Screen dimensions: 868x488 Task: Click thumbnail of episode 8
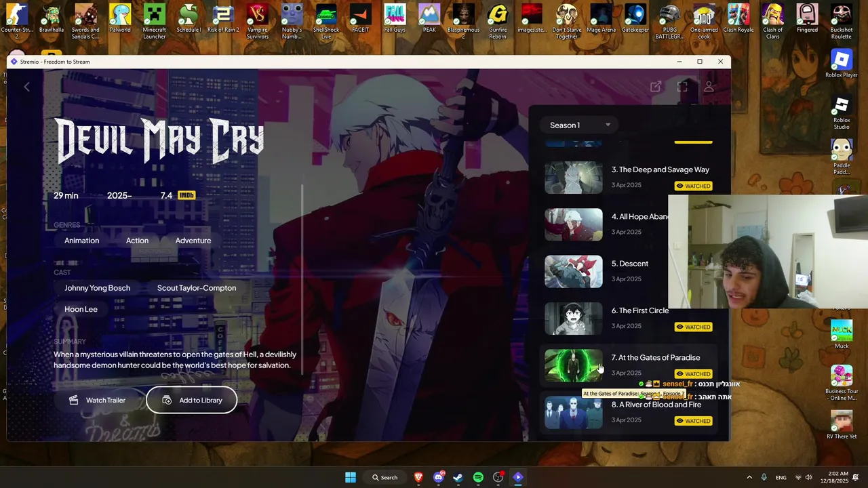tap(573, 412)
